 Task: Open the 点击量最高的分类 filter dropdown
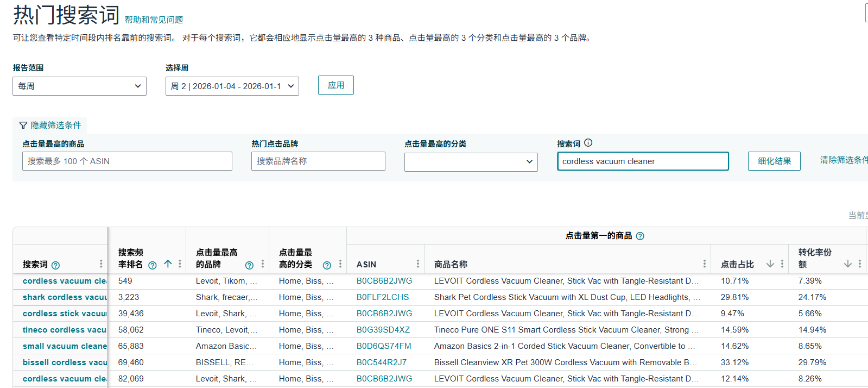pyautogui.click(x=471, y=162)
